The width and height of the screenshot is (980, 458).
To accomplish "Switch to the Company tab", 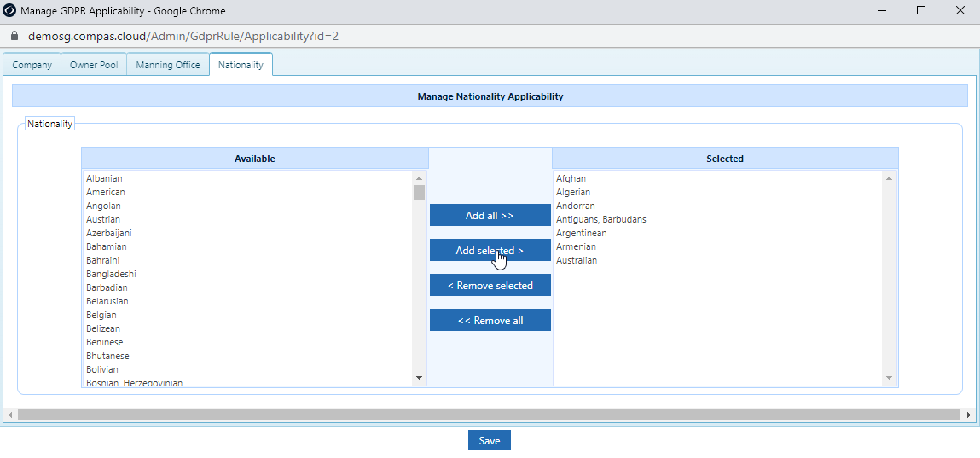I will 32,64.
